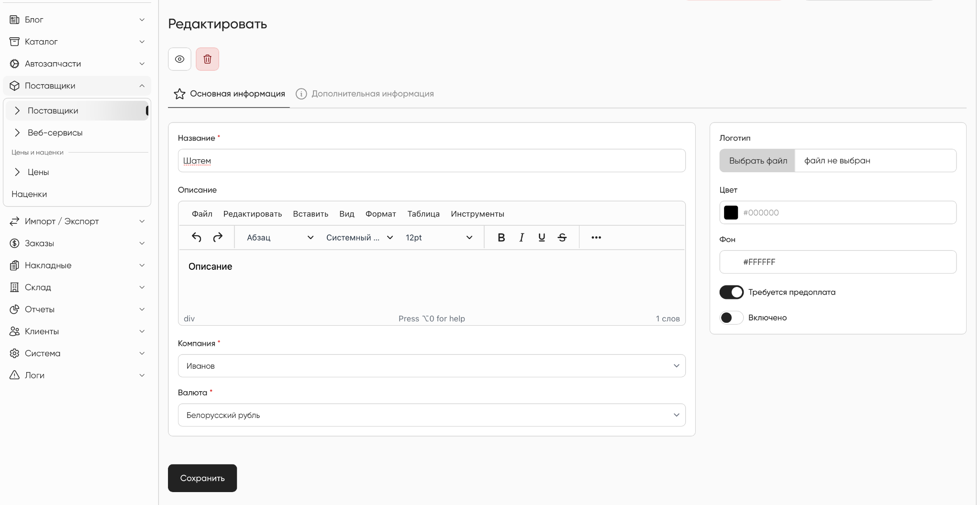Click the red trash delete icon
The height and width of the screenshot is (505, 980).
point(207,59)
